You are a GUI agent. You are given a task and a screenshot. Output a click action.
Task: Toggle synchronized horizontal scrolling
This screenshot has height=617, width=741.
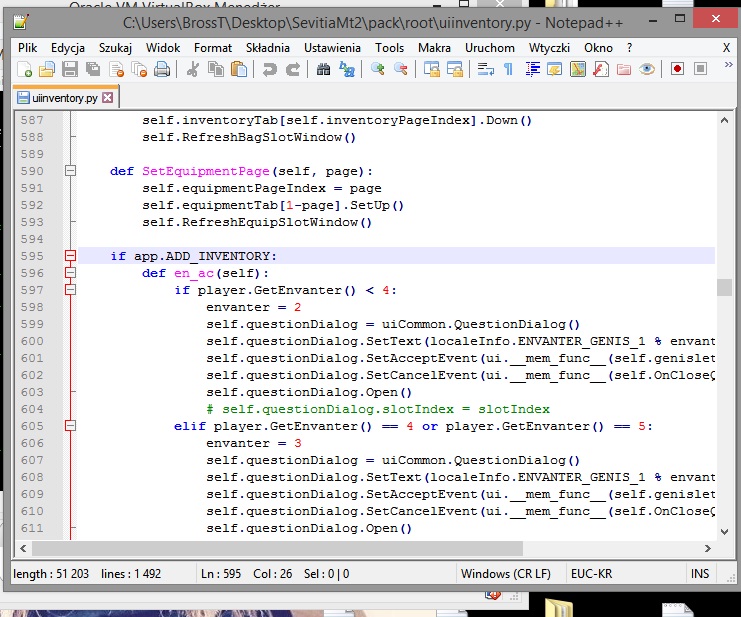(454, 69)
